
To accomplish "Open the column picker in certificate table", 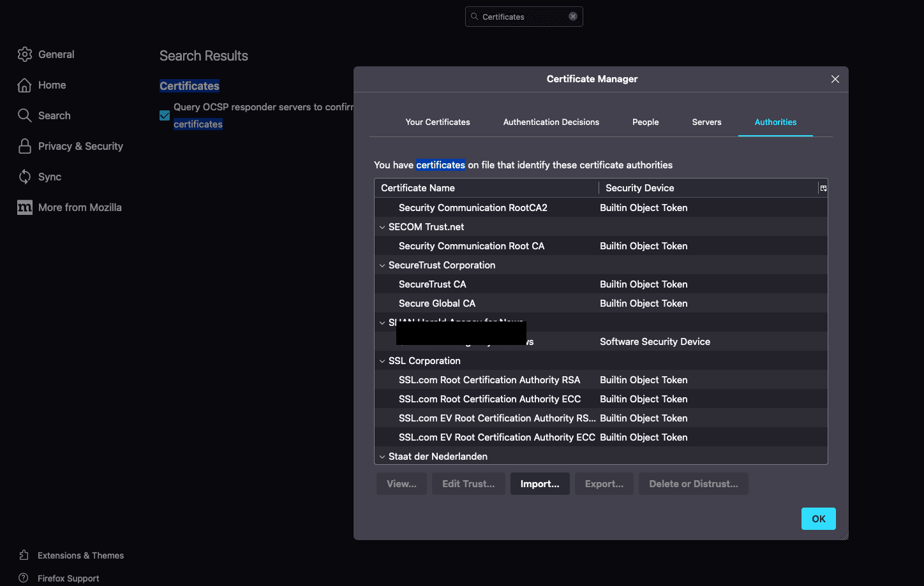I will 823,188.
